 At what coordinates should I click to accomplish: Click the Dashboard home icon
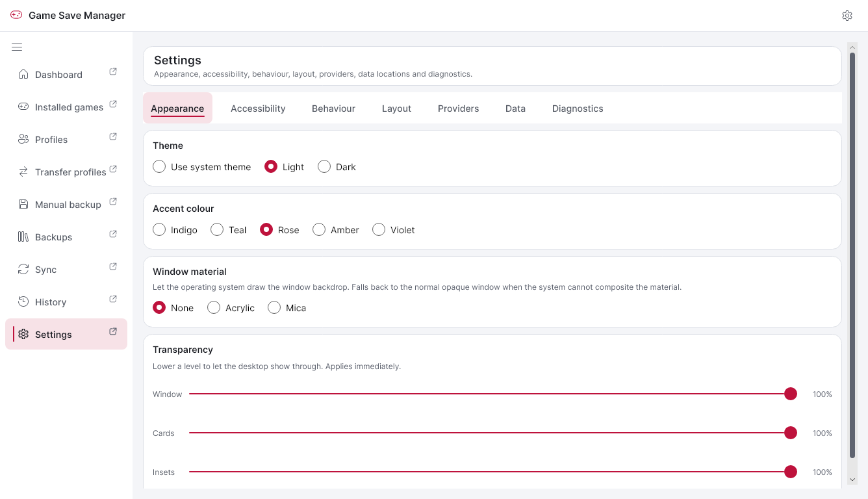pyautogui.click(x=23, y=74)
